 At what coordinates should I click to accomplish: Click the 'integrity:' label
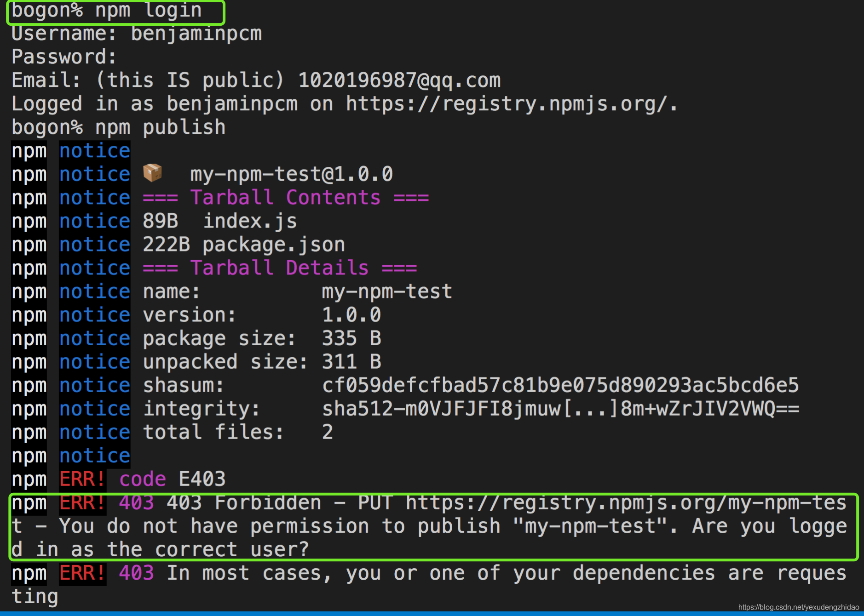[201, 409]
